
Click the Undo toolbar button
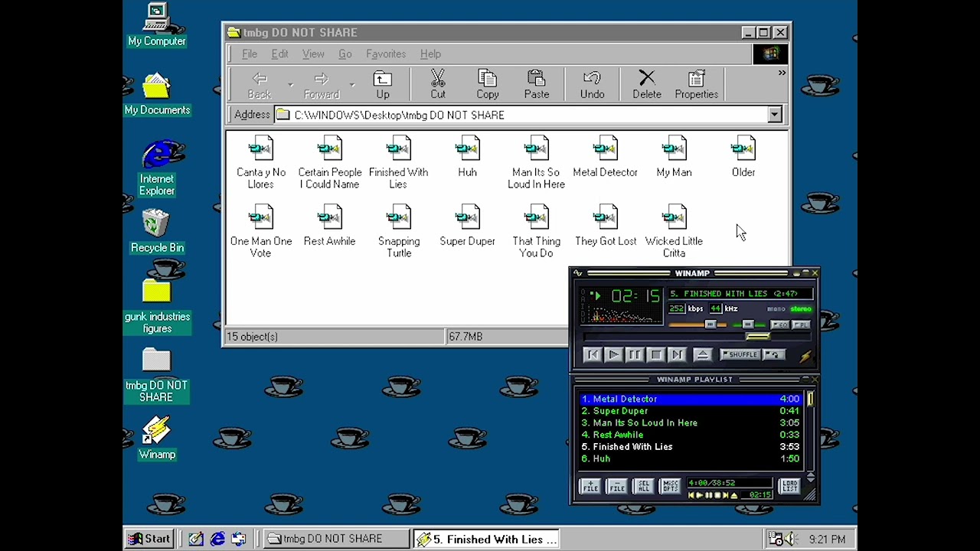592,85
